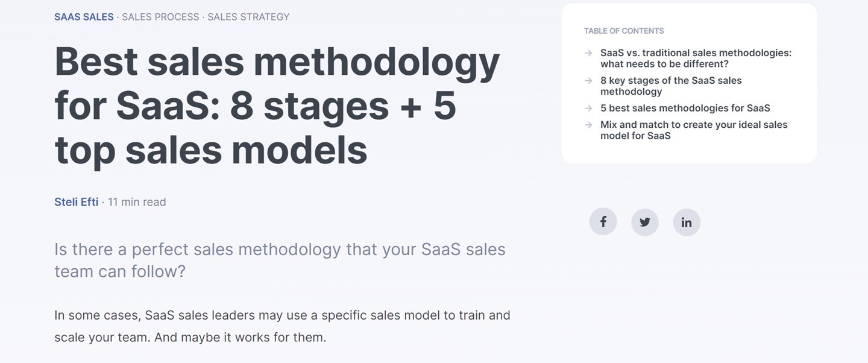
Task: Click arrow beside SaaS vs. traditional entry
Action: (588, 53)
